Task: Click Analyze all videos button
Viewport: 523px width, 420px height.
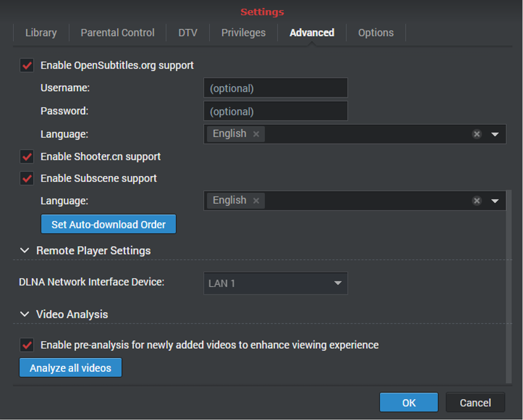Action: [x=70, y=367]
